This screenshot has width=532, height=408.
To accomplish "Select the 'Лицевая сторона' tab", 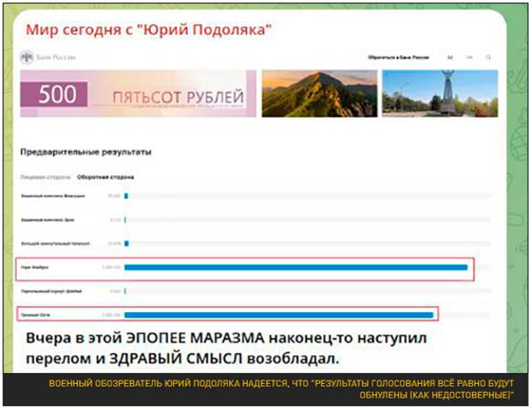I will 45,177.
